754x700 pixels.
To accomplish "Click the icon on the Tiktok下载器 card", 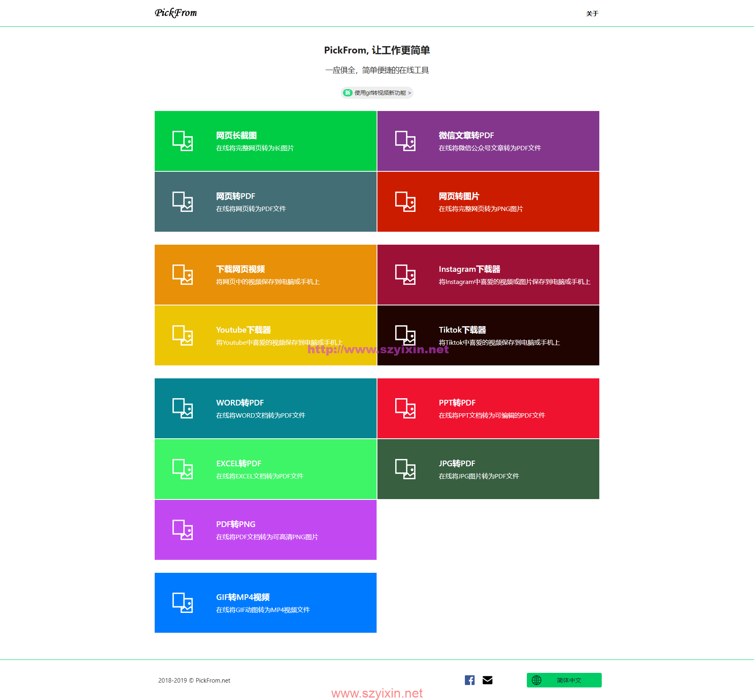I will 405,335.
